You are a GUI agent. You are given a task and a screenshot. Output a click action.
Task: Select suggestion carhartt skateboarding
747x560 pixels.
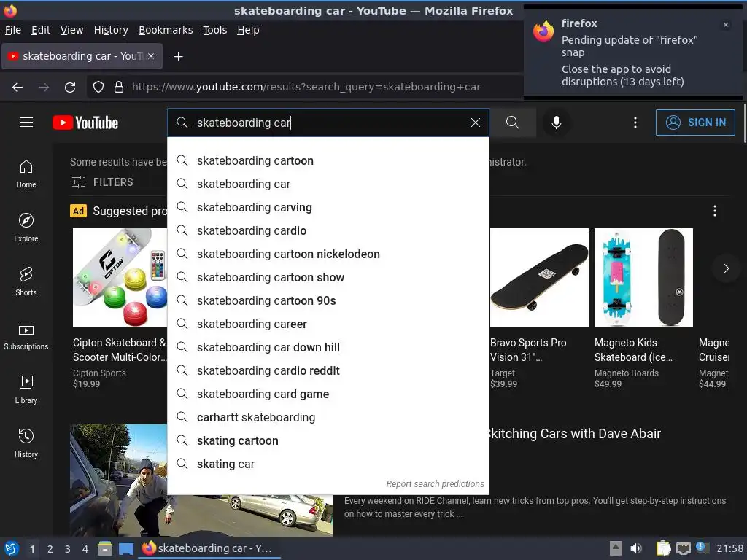pyautogui.click(x=328, y=417)
